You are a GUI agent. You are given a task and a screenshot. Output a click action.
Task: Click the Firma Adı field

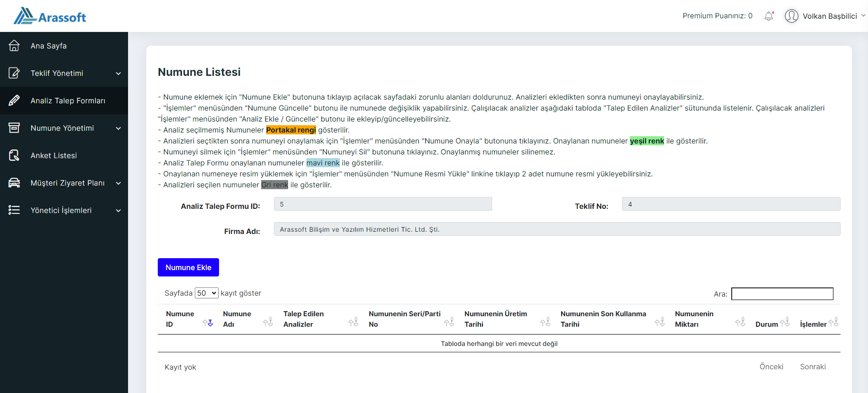557,229
